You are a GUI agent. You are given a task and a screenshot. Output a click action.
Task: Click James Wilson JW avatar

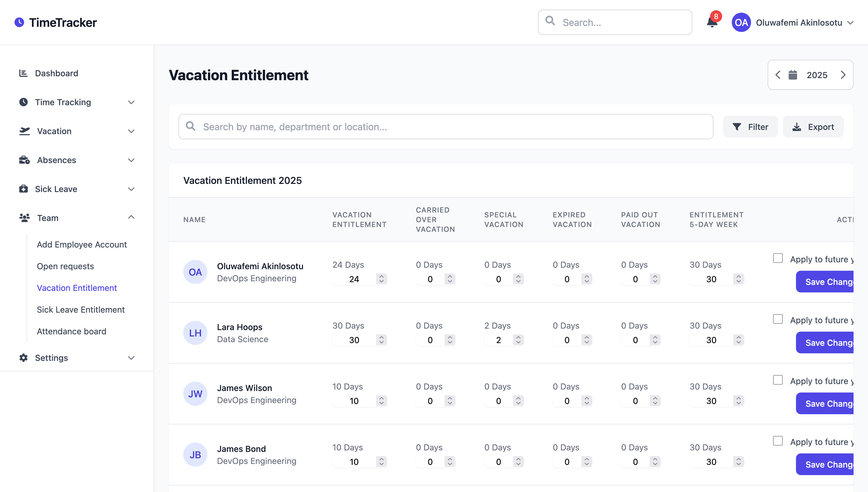[x=195, y=394]
